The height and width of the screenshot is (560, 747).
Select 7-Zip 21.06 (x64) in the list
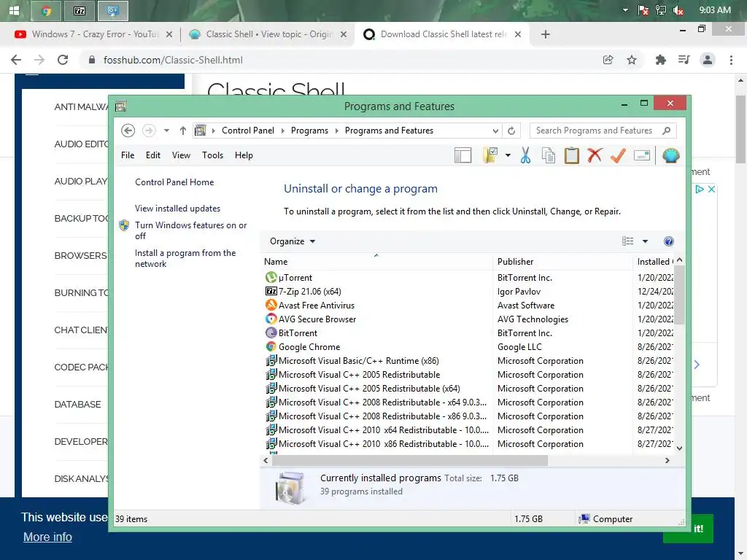pos(469,292)
